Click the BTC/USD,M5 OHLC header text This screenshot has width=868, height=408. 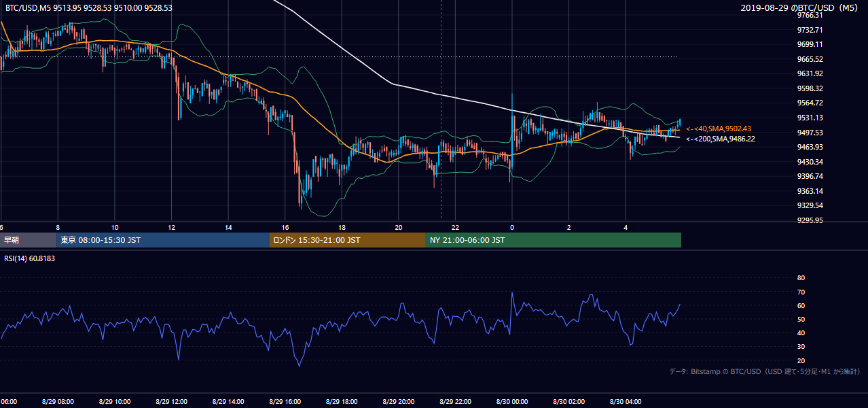click(88, 8)
